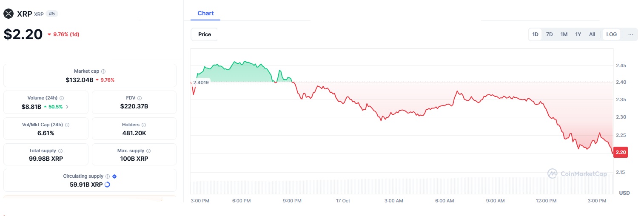Click the Volume (24h) info icon
The image size is (644, 216).
coord(62,98)
